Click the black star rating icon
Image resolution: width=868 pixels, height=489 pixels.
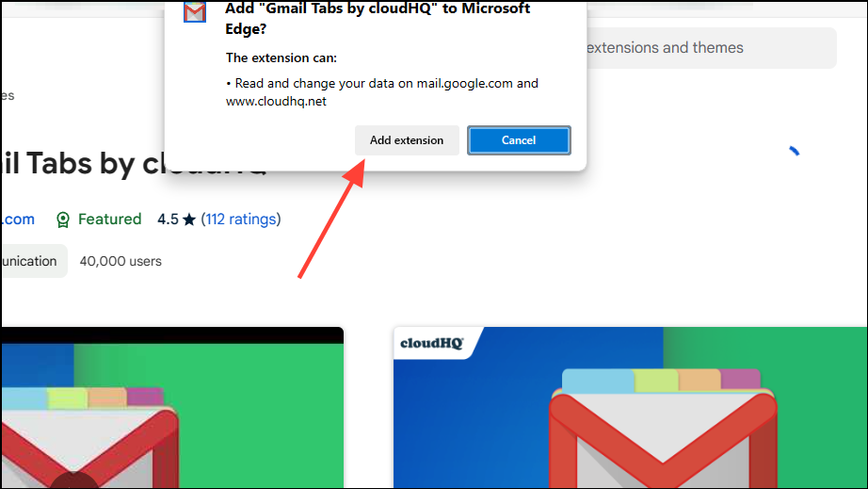click(189, 220)
